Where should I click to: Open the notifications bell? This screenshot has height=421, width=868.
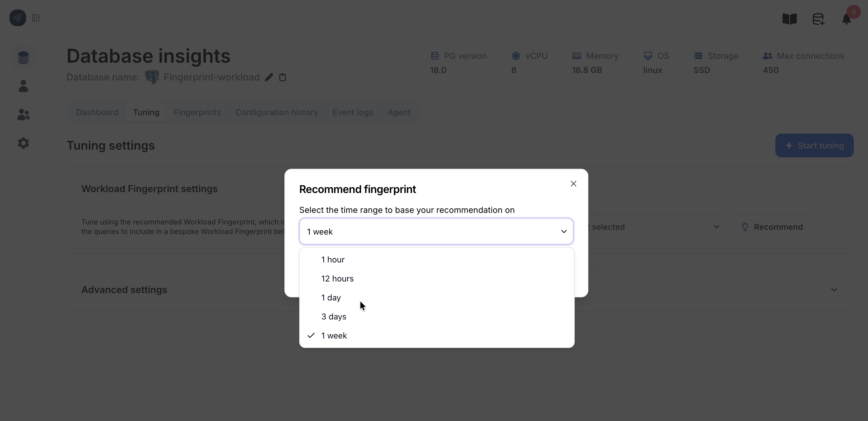[846, 19]
